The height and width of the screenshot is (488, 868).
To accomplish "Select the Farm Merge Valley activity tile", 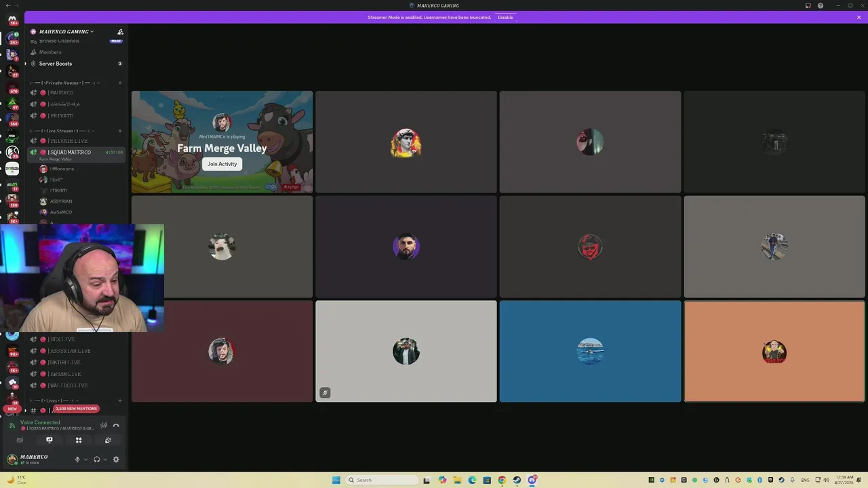I will (222, 142).
